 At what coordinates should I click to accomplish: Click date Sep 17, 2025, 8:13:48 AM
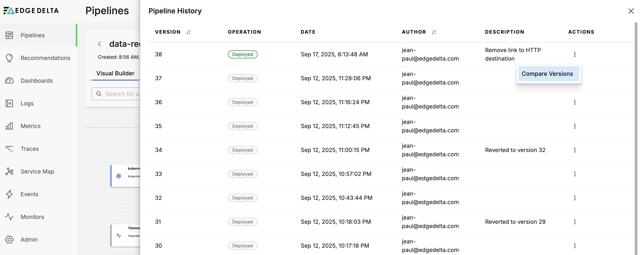[334, 54]
